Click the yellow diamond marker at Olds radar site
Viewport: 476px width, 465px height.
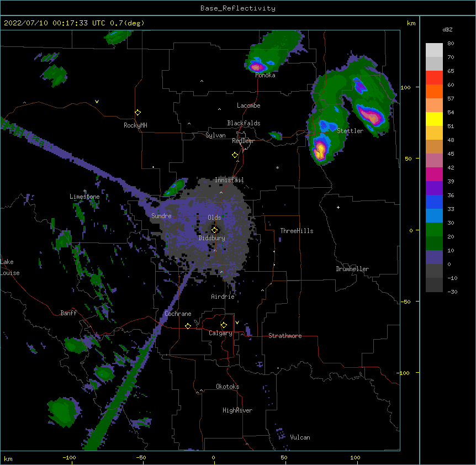(214, 230)
